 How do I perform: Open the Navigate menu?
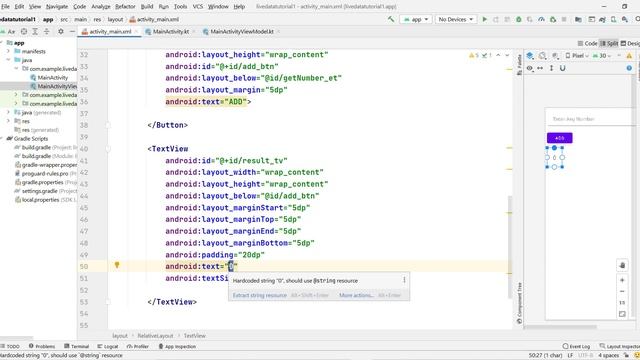(57, 7)
